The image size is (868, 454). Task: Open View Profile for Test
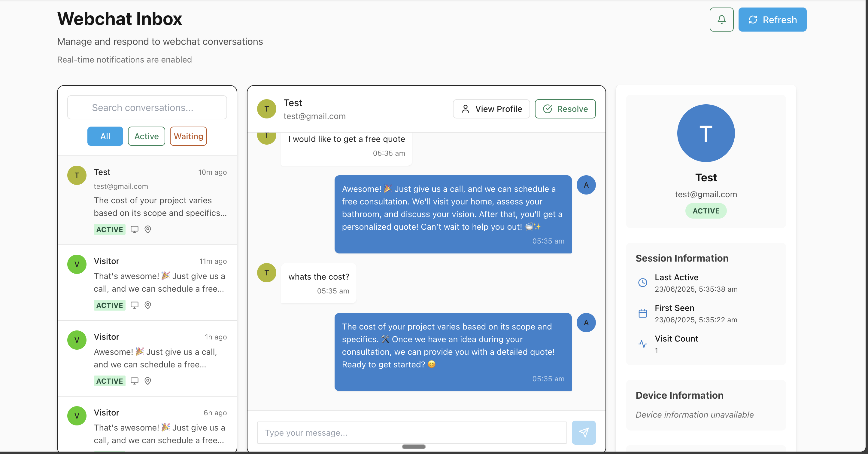[491, 109]
